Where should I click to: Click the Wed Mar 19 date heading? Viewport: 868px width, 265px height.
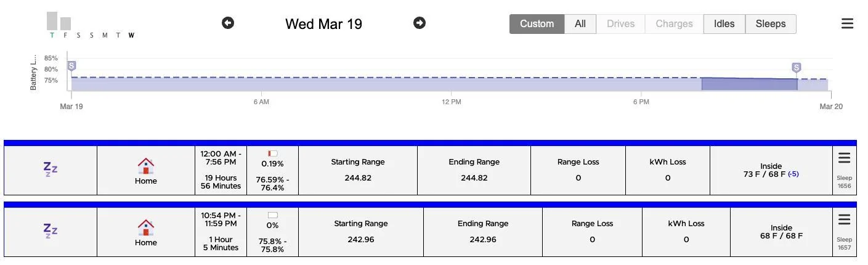point(323,24)
